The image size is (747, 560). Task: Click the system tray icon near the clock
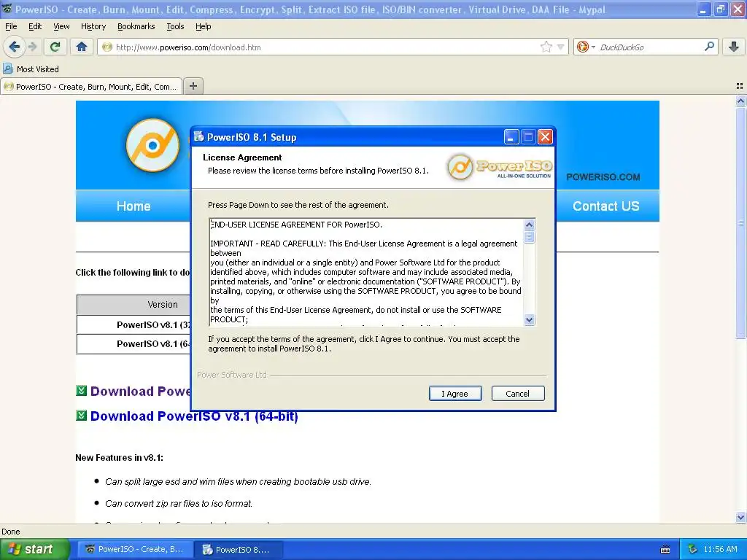tap(693, 549)
